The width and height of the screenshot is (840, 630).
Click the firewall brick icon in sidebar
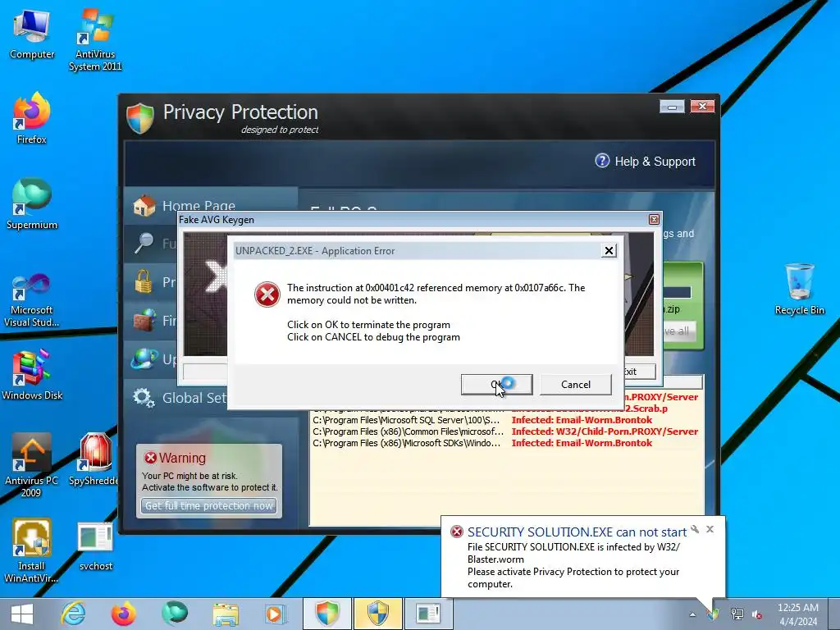(144, 320)
